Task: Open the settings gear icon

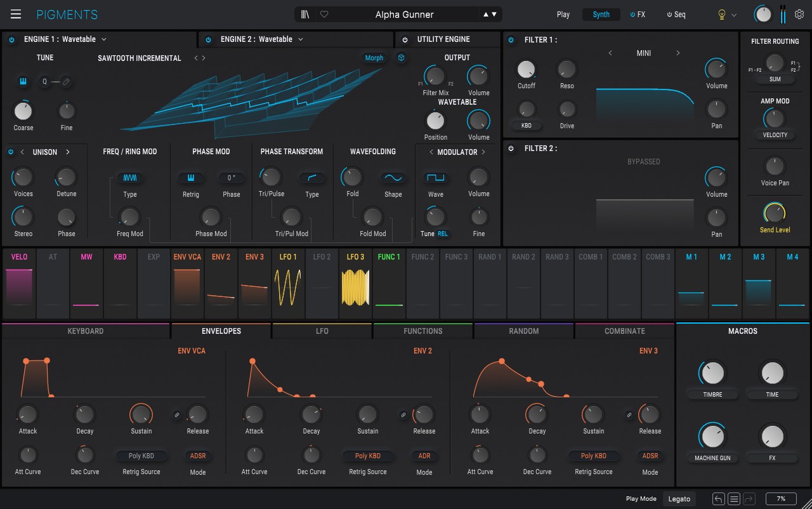Action: (799, 14)
